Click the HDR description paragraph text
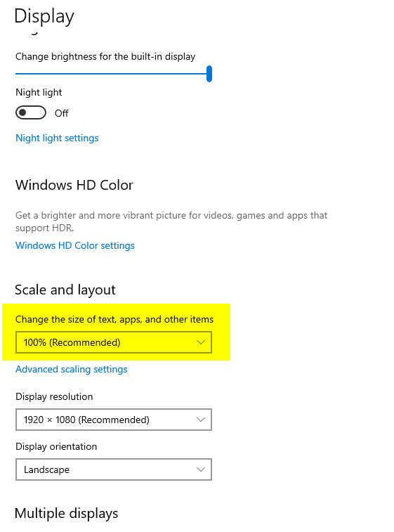The width and height of the screenshot is (394, 532). pyautogui.click(x=171, y=221)
